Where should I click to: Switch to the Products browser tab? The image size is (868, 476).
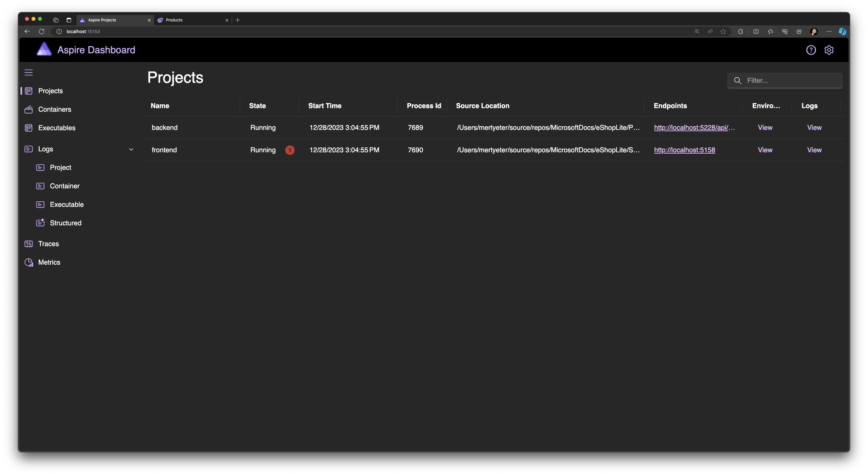coord(193,20)
